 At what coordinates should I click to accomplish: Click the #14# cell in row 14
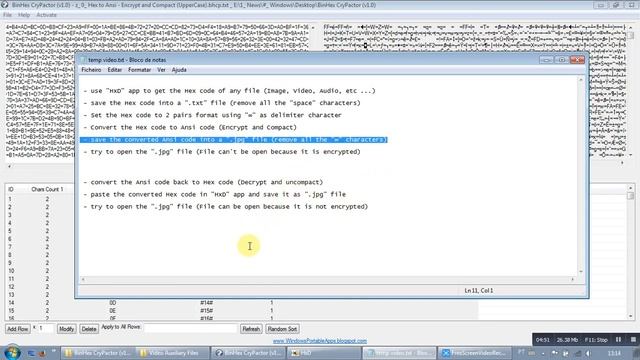click(x=207, y=303)
